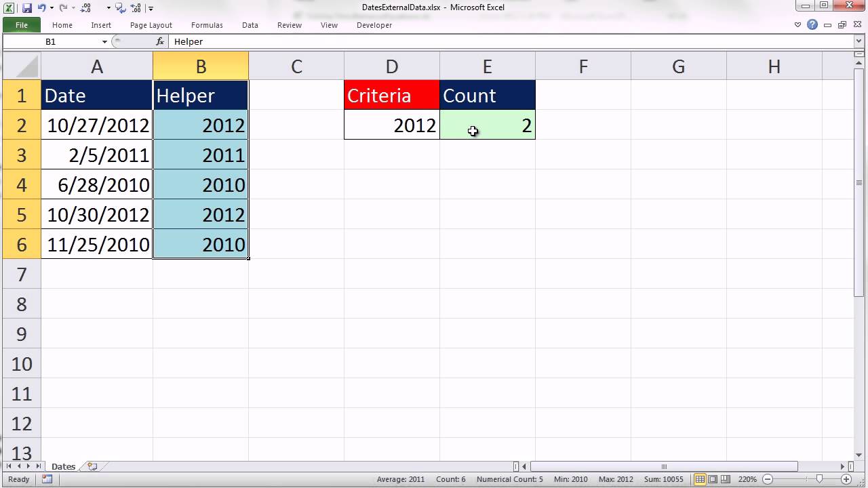This screenshot has height=488, width=868.
Task: Click the 220% zoom level button
Action: click(747, 479)
